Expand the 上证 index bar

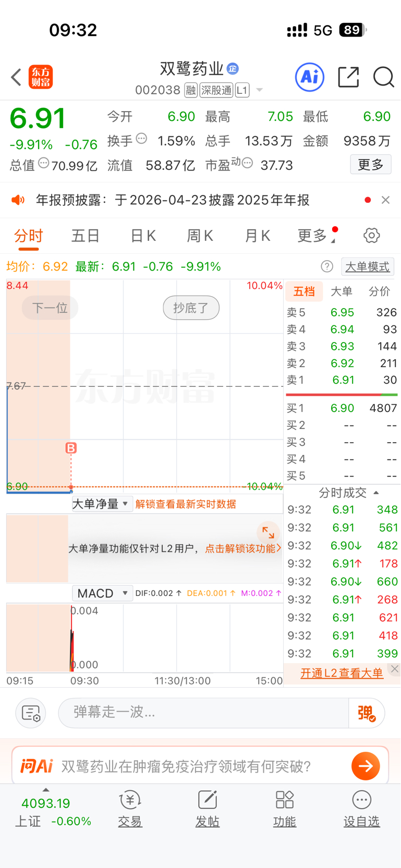pyautogui.click(x=46, y=790)
